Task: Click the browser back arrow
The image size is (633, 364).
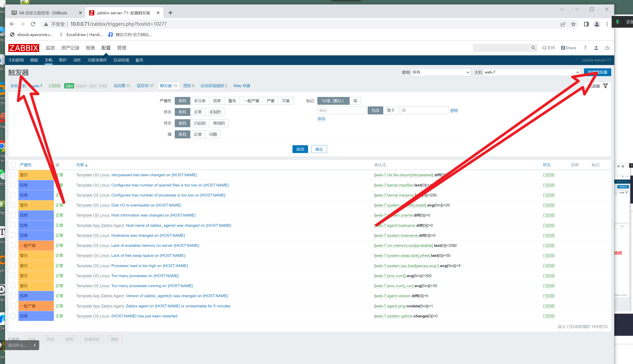Action: [12, 24]
